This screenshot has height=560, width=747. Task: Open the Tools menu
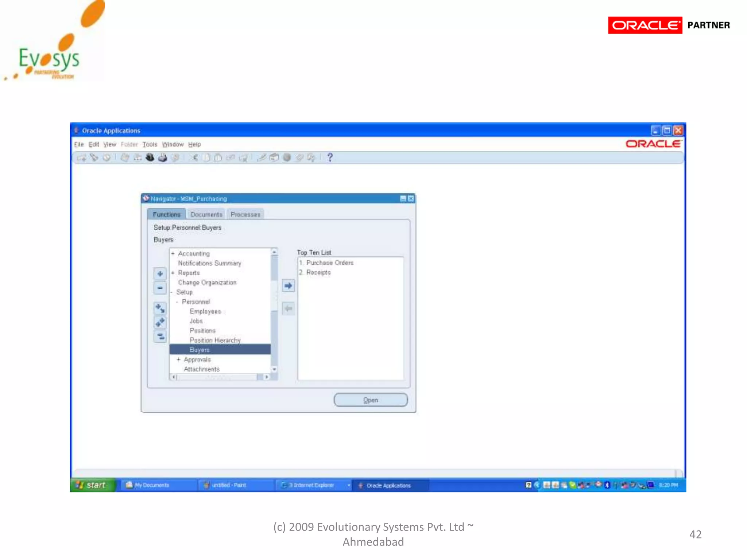click(x=150, y=144)
